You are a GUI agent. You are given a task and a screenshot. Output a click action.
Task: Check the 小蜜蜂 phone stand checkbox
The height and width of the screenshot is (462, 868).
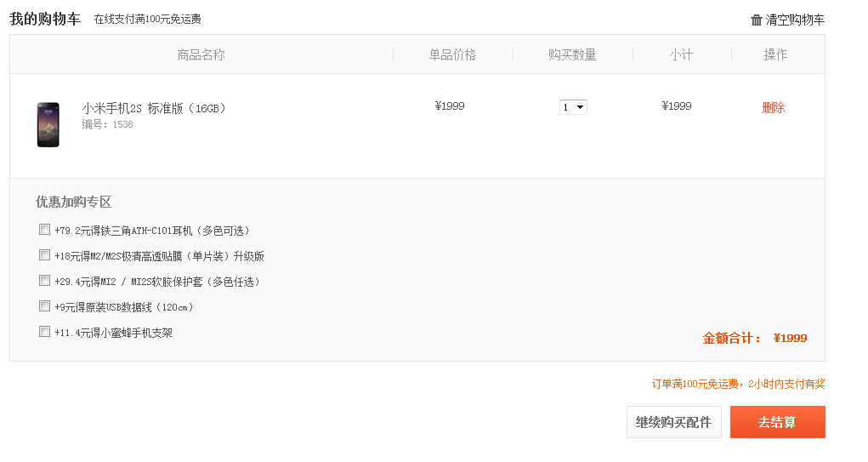point(44,331)
